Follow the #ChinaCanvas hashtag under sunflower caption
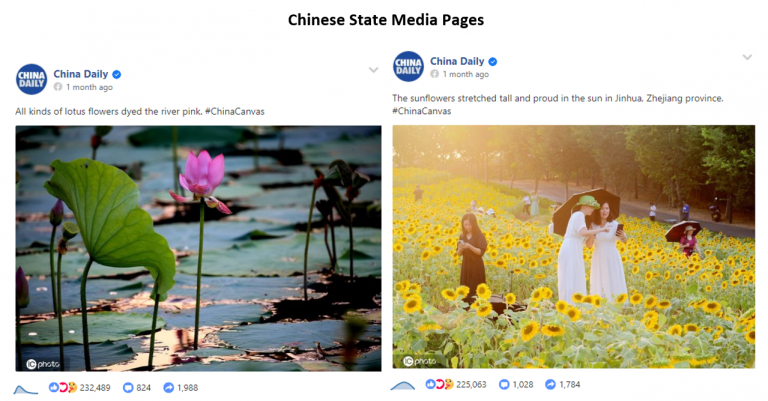This screenshot has width=768, height=401. (422, 111)
